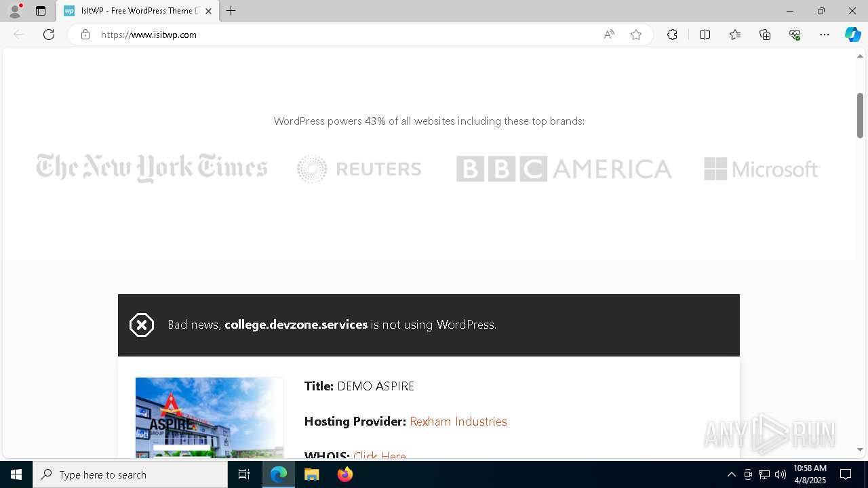Image resolution: width=868 pixels, height=488 pixels.
Task: Select the IsItWP tab
Action: click(x=137, y=11)
